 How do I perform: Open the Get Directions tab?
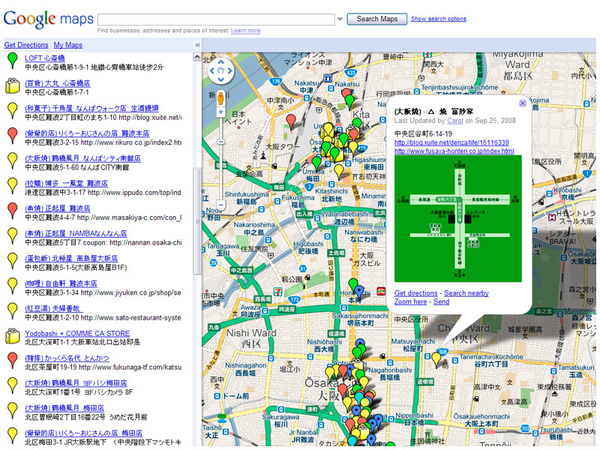pos(26,45)
